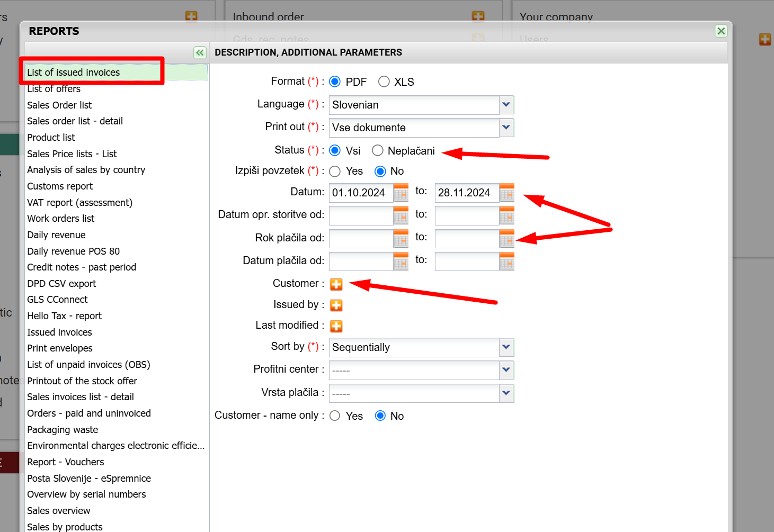Select PDF format
This screenshot has width=774, height=532.
(335, 82)
